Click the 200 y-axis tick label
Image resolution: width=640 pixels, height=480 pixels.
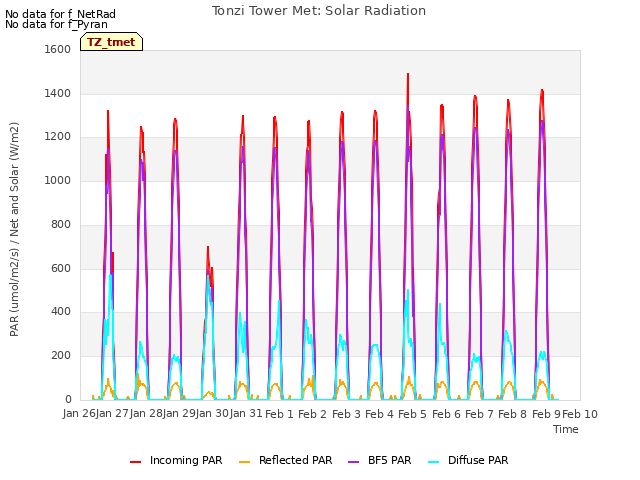(61, 356)
